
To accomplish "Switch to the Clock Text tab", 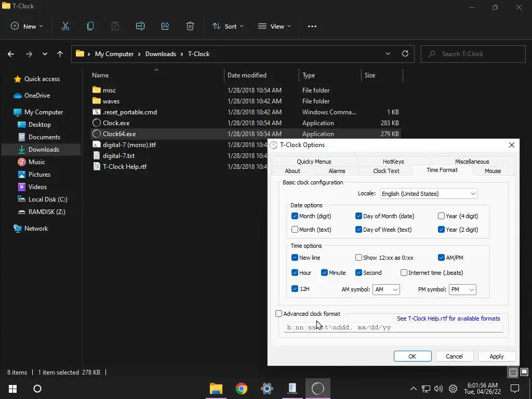I will 386,171.
